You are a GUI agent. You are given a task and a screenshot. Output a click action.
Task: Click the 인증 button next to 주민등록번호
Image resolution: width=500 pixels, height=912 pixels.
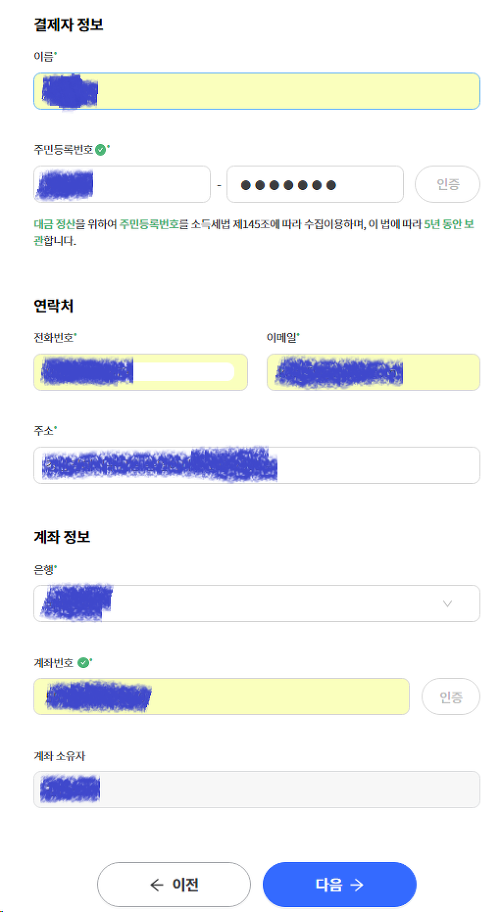[447, 184]
